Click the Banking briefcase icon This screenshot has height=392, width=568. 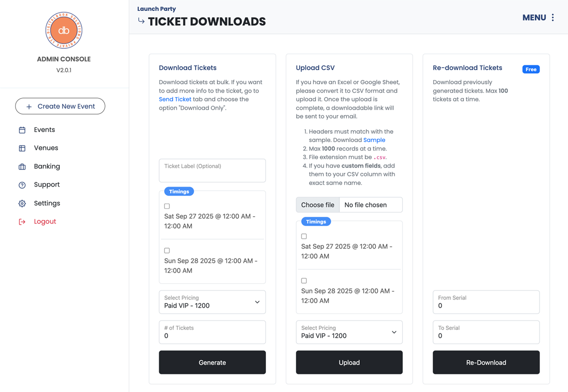(x=22, y=167)
